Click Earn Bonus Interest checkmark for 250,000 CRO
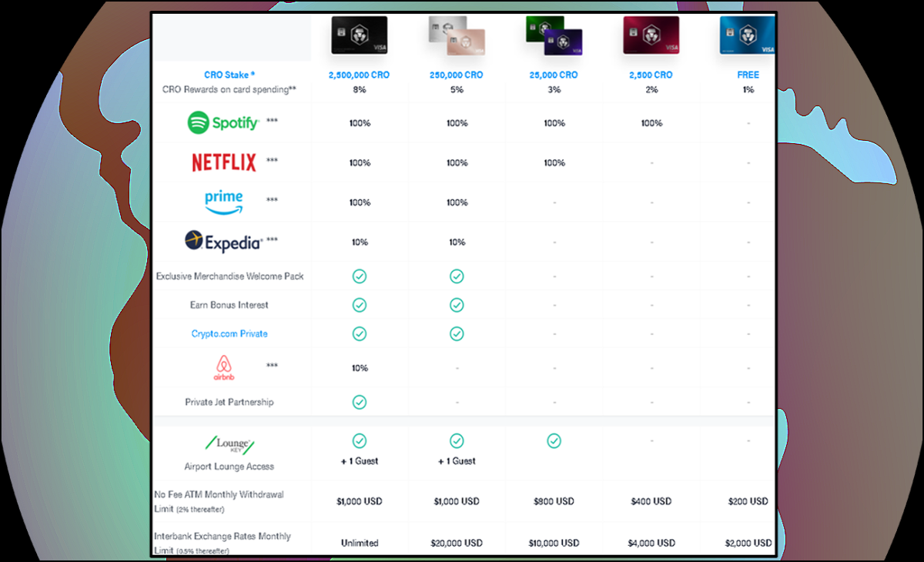 (457, 305)
